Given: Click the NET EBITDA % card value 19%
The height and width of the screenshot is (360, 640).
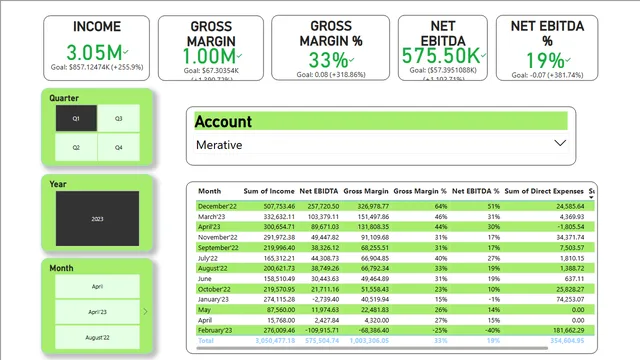Looking at the screenshot, I should 545,61.
